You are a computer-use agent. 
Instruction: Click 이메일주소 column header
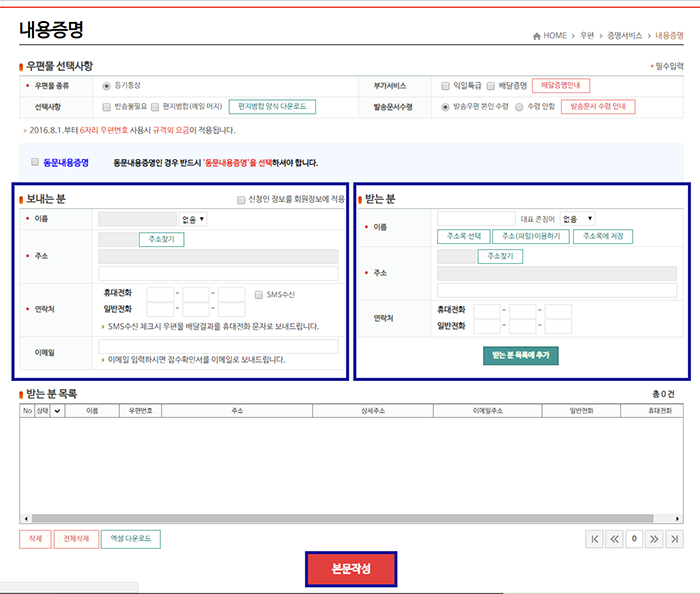pos(488,411)
